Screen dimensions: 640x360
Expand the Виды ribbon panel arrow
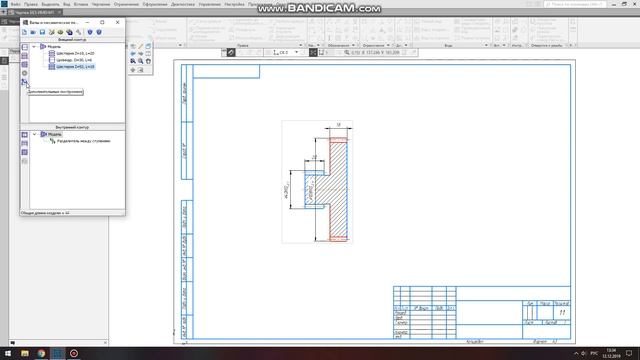point(486,45)
